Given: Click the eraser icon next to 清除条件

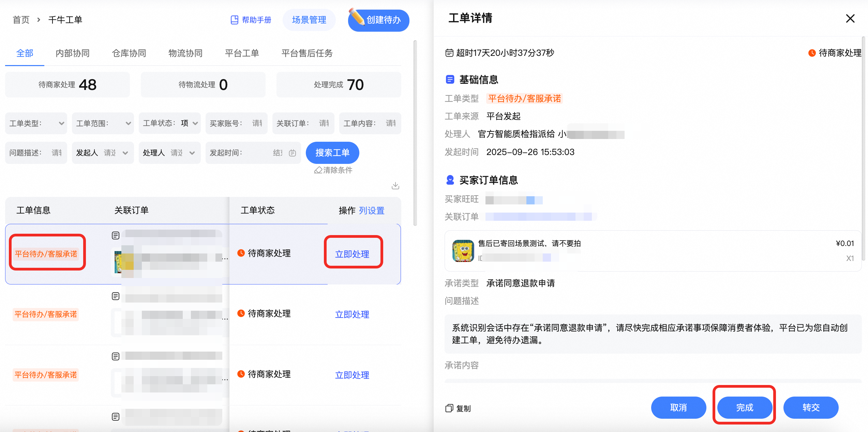Looking at the screenshot, I should (318, 170).
